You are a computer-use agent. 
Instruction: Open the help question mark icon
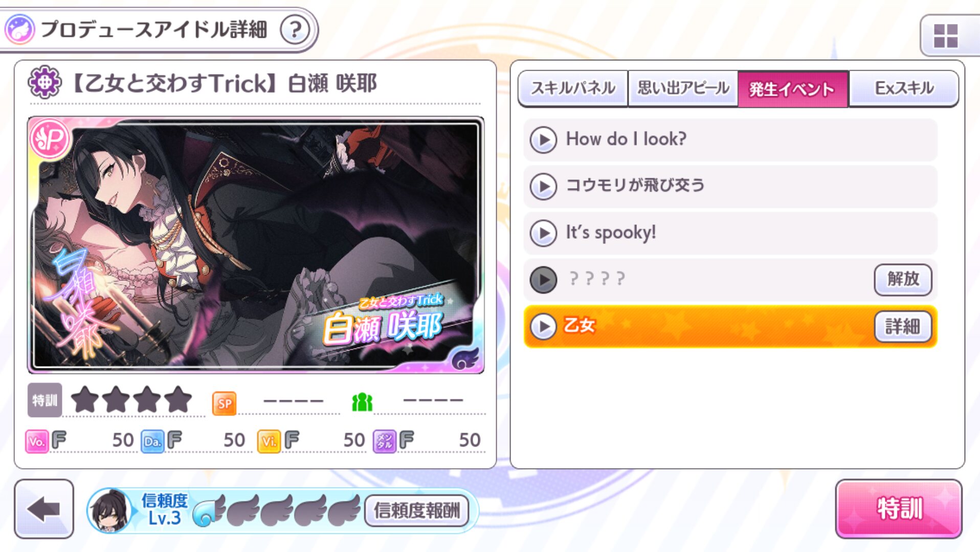click(x=295, y=30)
